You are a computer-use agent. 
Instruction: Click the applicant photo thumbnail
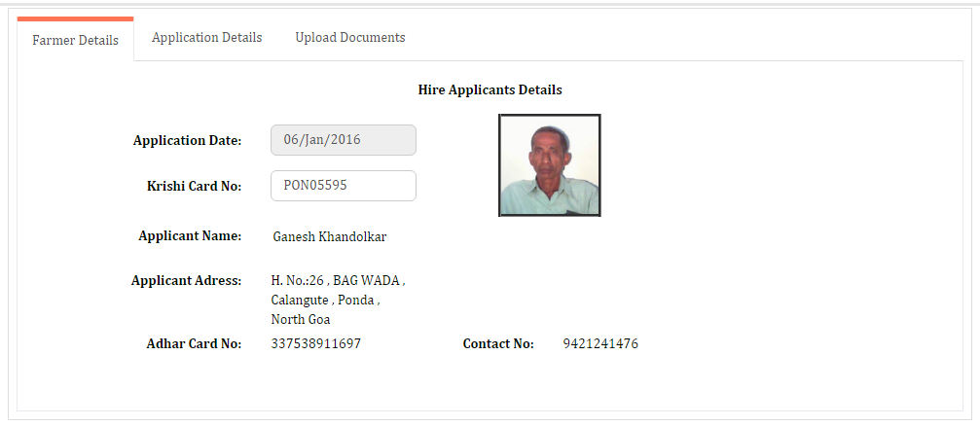[550, 165]
